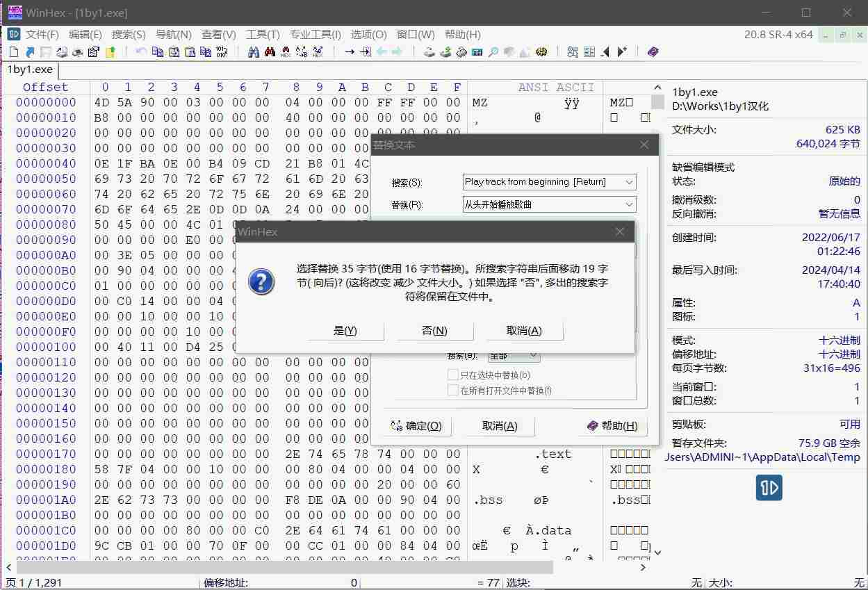Click the Open file blue arrow icon

pyautogui.click(x=30, y=52)
